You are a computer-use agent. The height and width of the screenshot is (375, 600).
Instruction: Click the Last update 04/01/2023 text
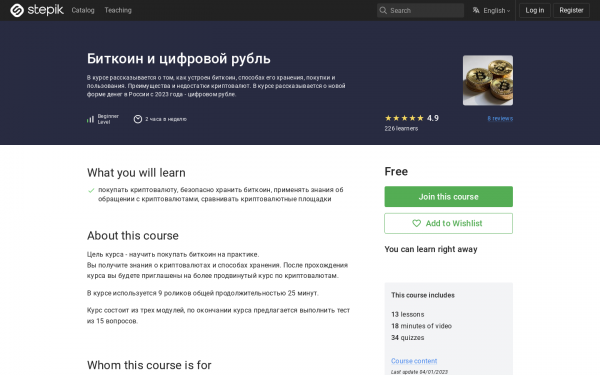[419, 372]
